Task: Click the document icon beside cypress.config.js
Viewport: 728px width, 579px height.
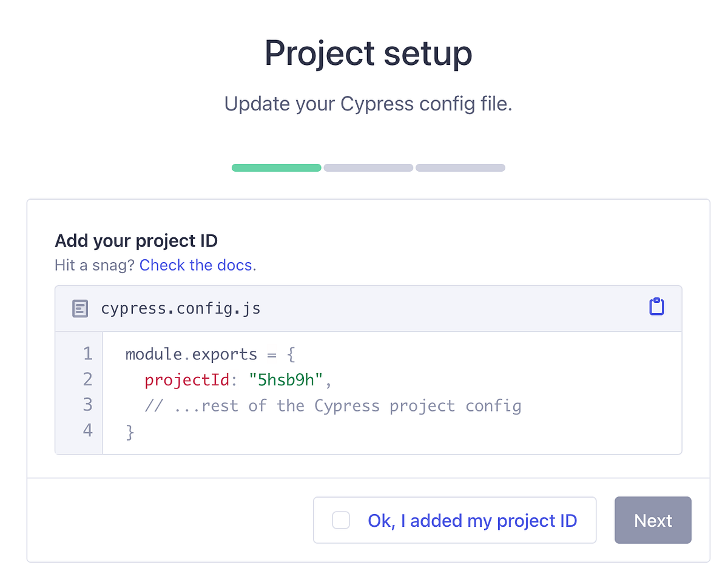Action: pyautogui.click(x=79, y=308)
